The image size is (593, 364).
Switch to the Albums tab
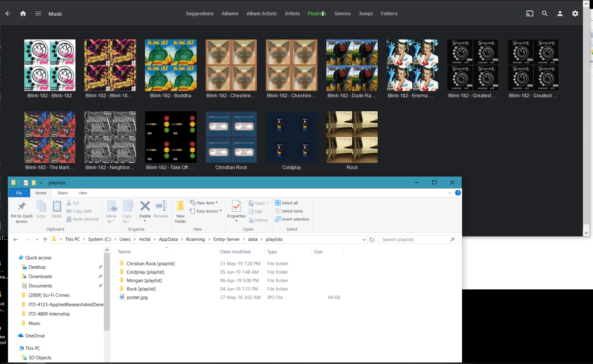(x=230, y=14)
